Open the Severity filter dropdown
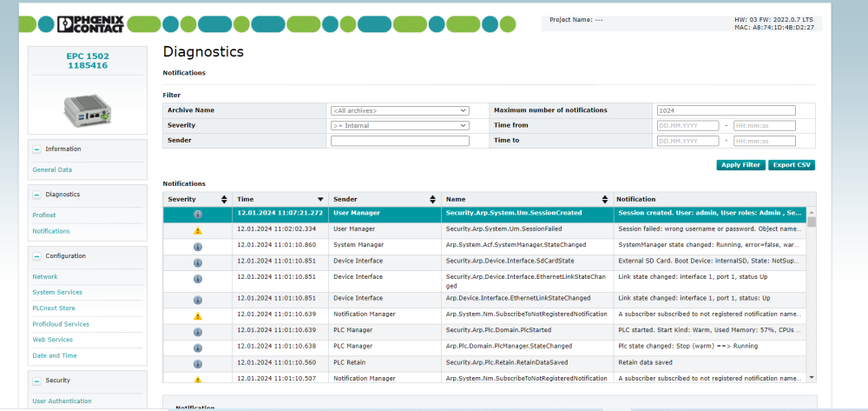868x411 pixels. 399,125
